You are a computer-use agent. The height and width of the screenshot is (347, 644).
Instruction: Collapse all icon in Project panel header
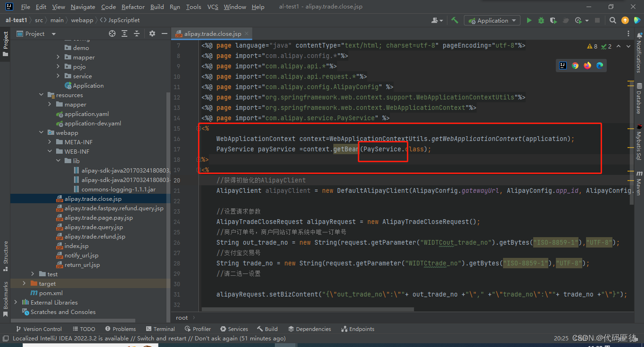tap(137, 33)
